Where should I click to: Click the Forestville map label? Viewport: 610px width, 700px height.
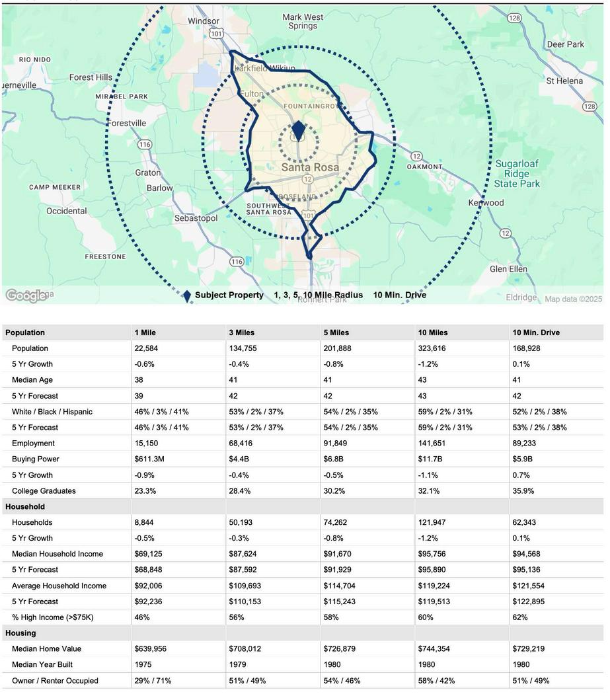coord(126,123)
